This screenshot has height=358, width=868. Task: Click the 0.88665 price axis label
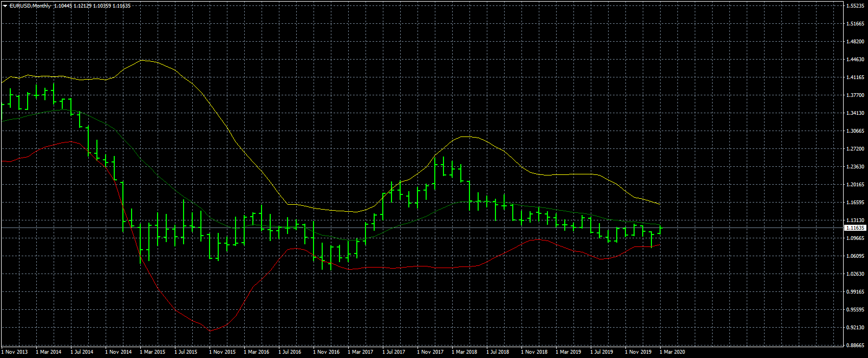[x=856, y=346]
